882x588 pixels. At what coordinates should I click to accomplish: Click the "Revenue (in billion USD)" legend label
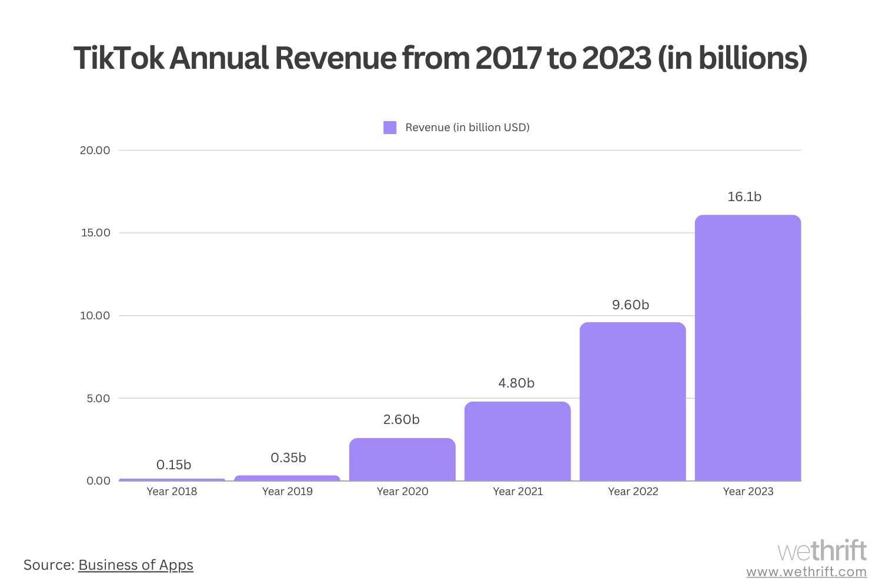[x=467, y=128]
